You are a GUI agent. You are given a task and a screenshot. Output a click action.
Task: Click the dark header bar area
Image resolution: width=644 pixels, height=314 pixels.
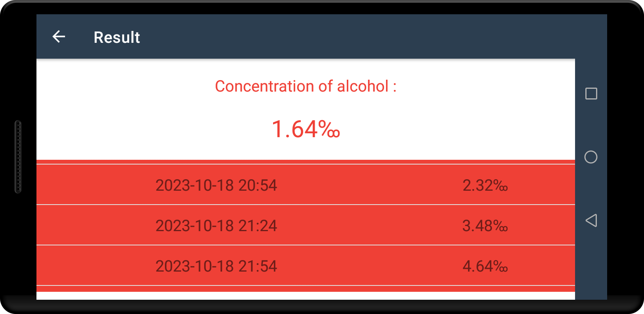321,36
